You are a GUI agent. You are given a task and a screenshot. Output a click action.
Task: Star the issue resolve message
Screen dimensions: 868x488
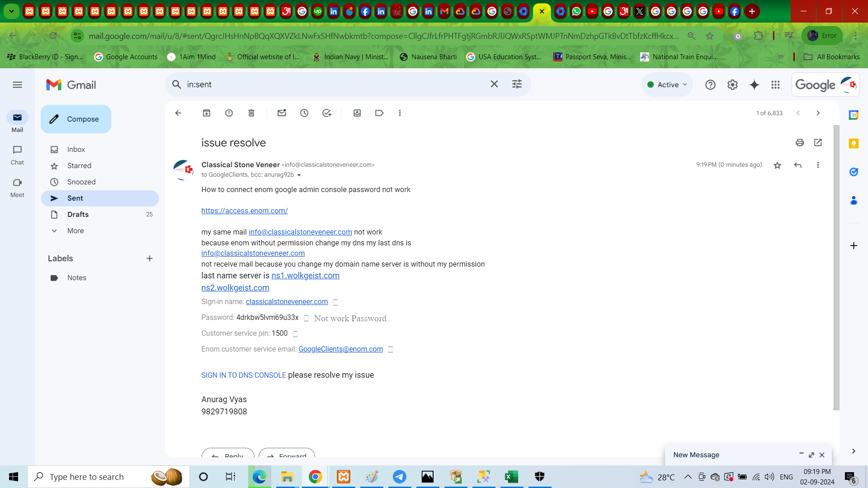777,165
